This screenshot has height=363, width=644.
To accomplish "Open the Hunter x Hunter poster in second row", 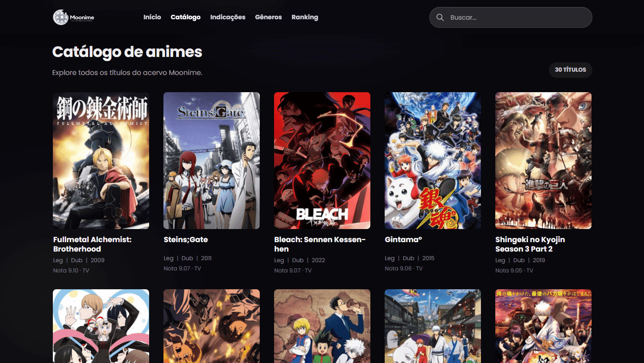I will 322,326.
